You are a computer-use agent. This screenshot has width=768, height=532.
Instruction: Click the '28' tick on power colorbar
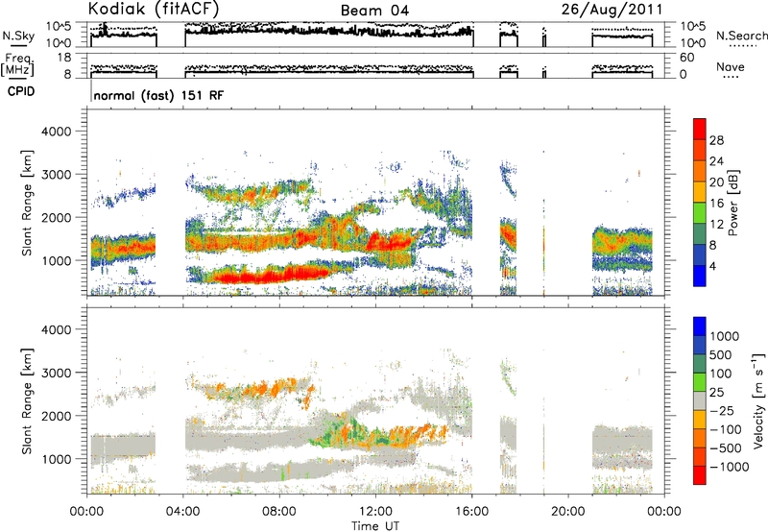716,140
